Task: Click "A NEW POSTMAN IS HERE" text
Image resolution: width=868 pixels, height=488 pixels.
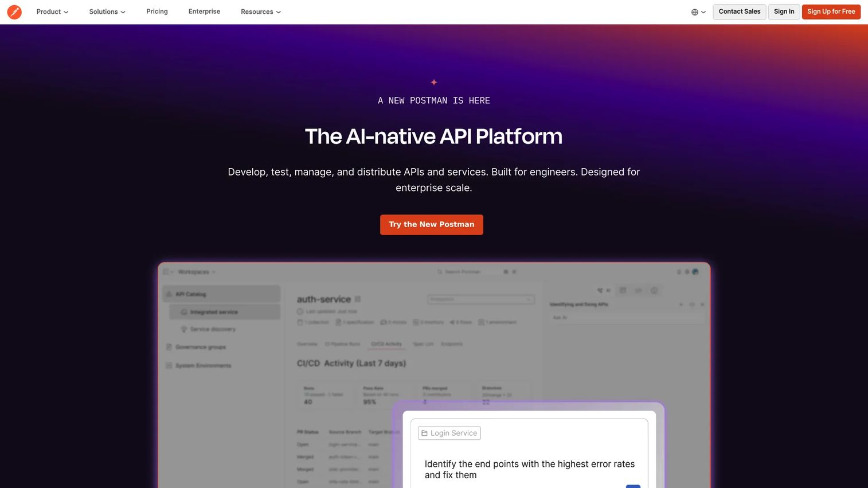Action: pyautogui.click(x=434, y=100)
